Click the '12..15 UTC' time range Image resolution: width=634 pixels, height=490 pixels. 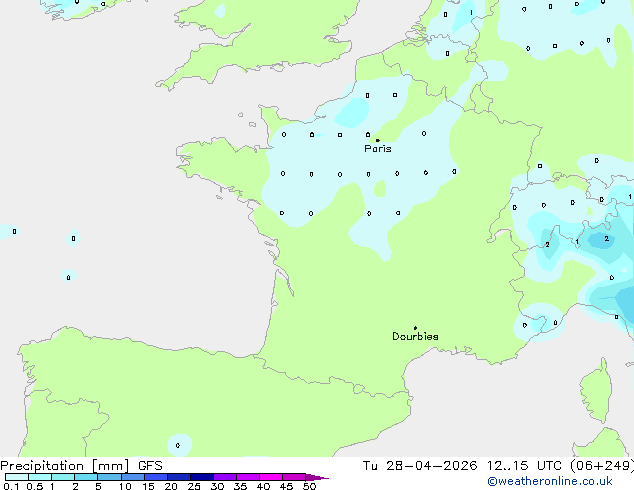(524, 466)
